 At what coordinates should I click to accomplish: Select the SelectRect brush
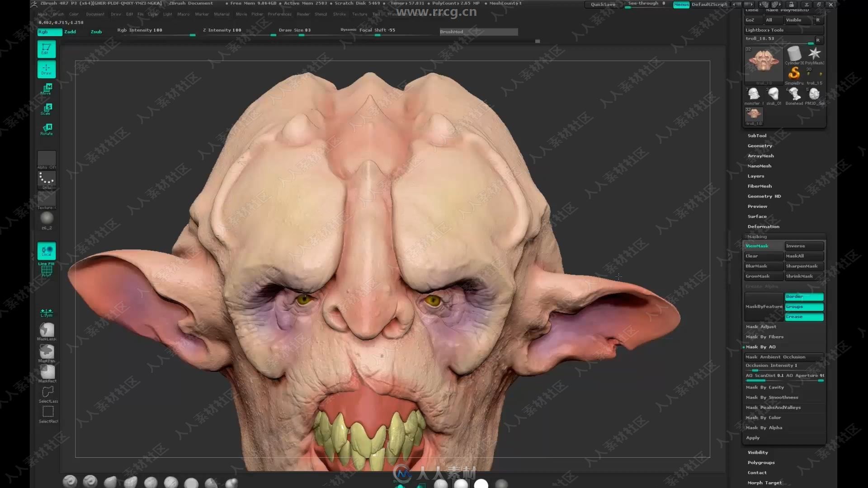(x=48, y=414)
